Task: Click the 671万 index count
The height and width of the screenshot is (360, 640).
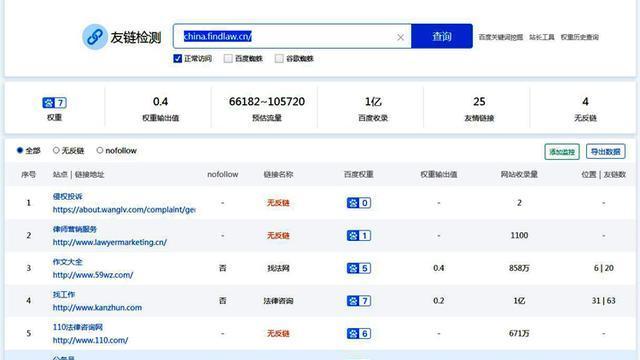Action: tap(519, 333)
